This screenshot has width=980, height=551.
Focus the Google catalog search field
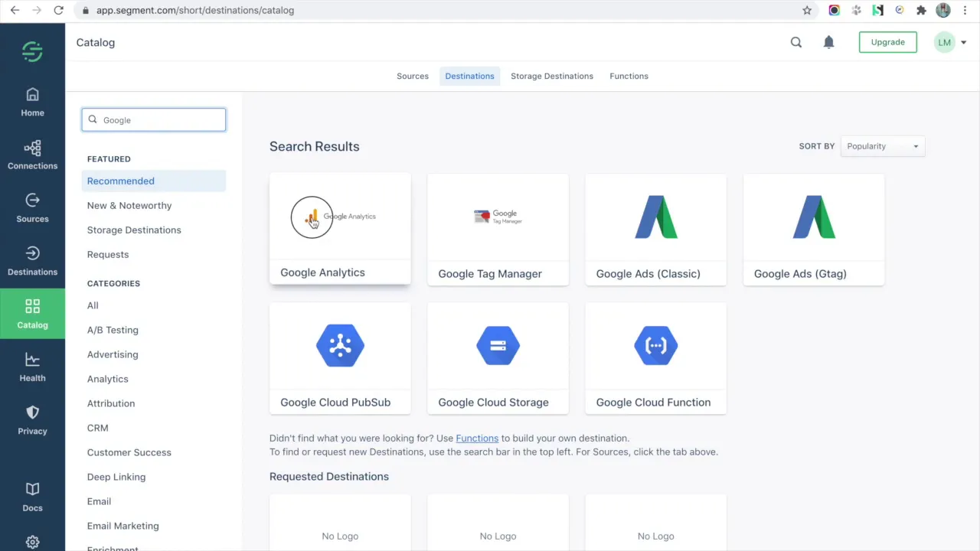point(154,119)
